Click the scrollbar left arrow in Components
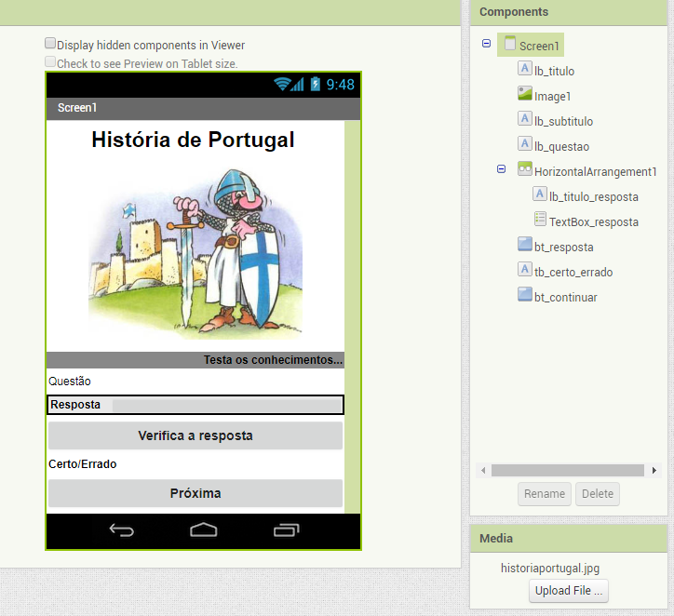 483,471
